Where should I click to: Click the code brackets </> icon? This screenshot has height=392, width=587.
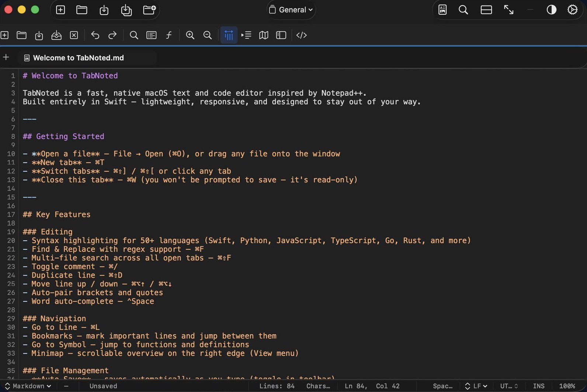[x=302, y=35]
